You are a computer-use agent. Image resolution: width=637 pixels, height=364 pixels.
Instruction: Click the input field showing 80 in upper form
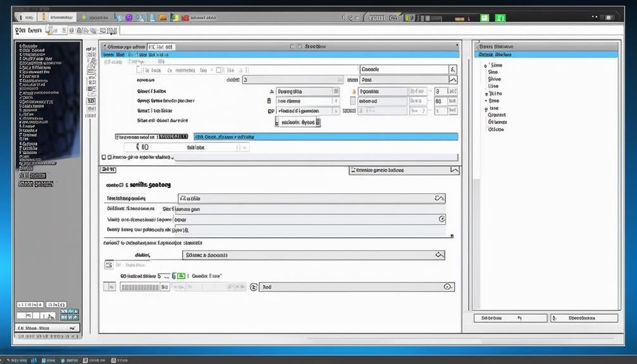tap(187, 147)
